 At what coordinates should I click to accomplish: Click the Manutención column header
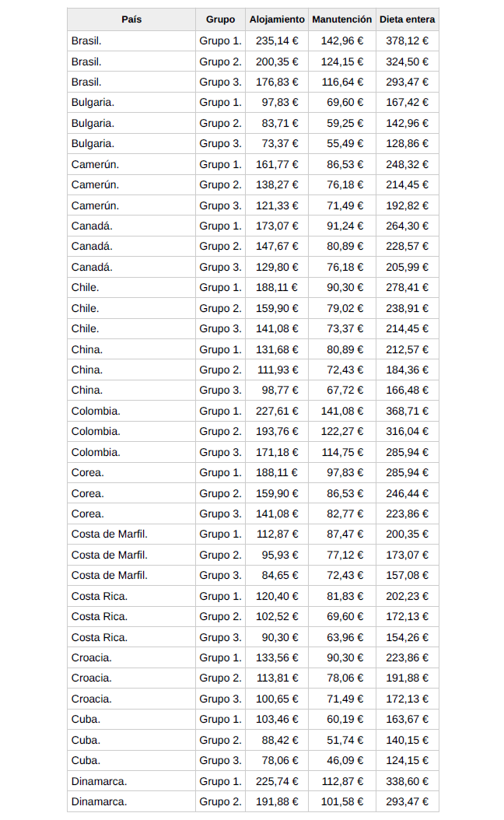341,19
